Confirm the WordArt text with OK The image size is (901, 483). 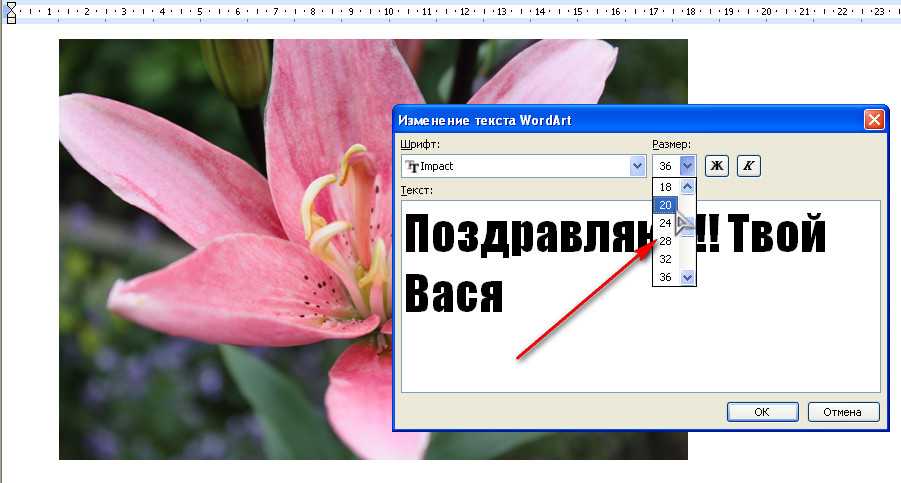coord(762,412)
